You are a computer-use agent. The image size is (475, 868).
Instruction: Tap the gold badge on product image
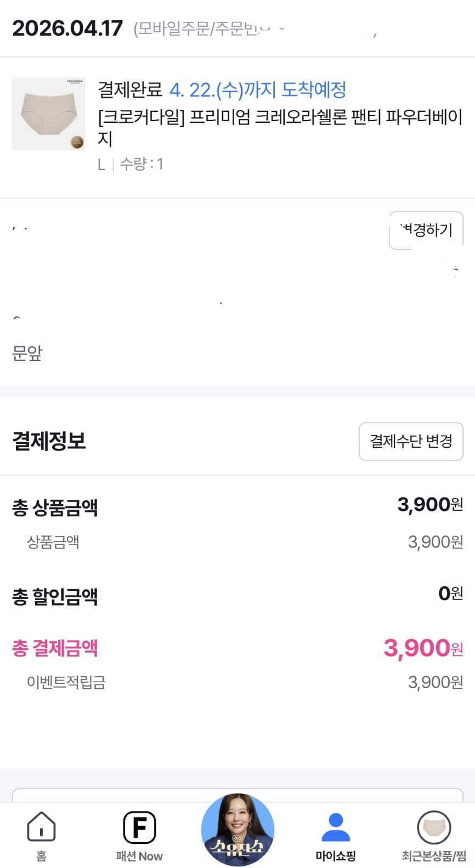pos(77,142)
